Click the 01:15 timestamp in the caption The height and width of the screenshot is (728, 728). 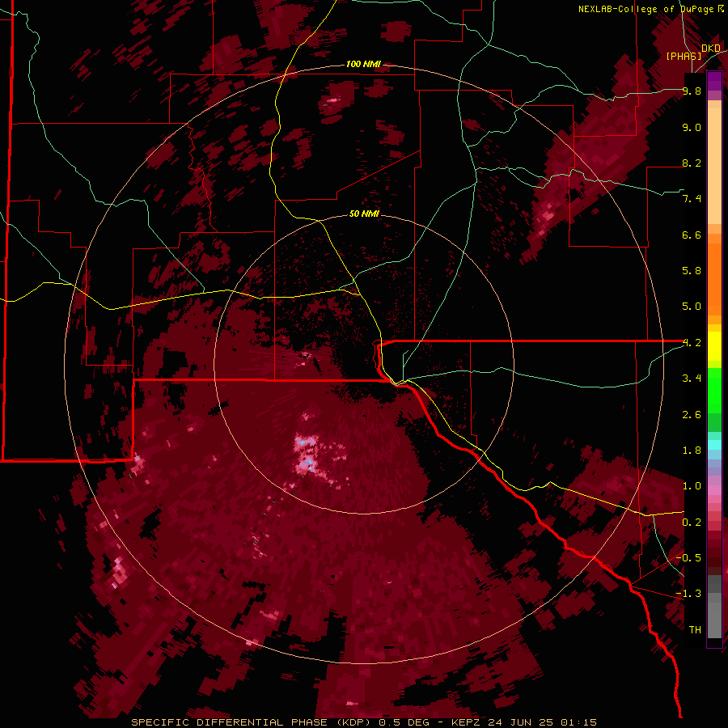(578, 722)
